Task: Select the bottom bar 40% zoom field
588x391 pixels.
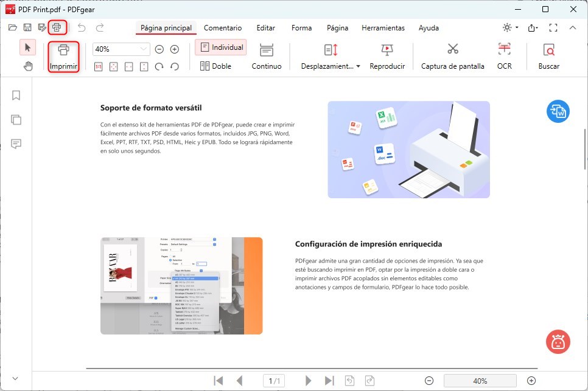Action: click(x=480, y=381)
